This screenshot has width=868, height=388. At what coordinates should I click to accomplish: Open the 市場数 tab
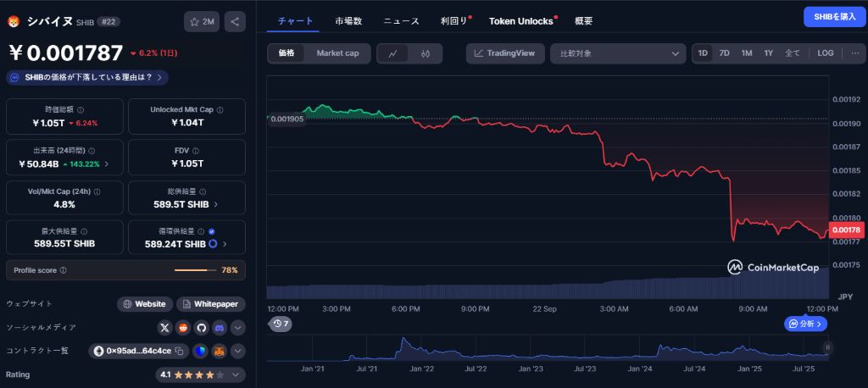pyautogui.click(x=348, y=21)
